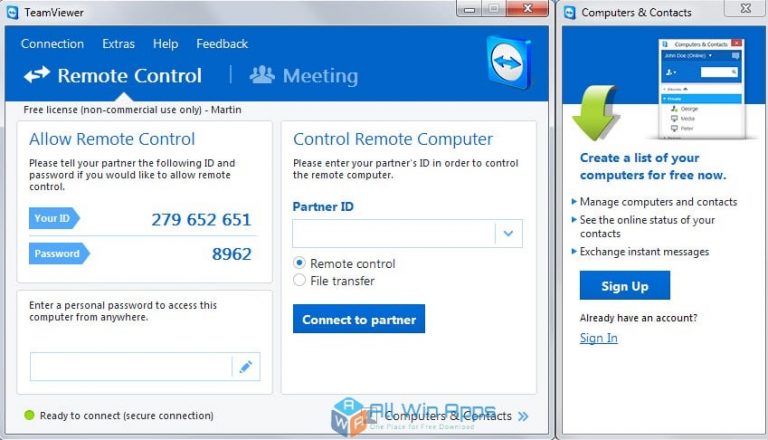
Task: Click the Connect to partner button
Action: 359,319
